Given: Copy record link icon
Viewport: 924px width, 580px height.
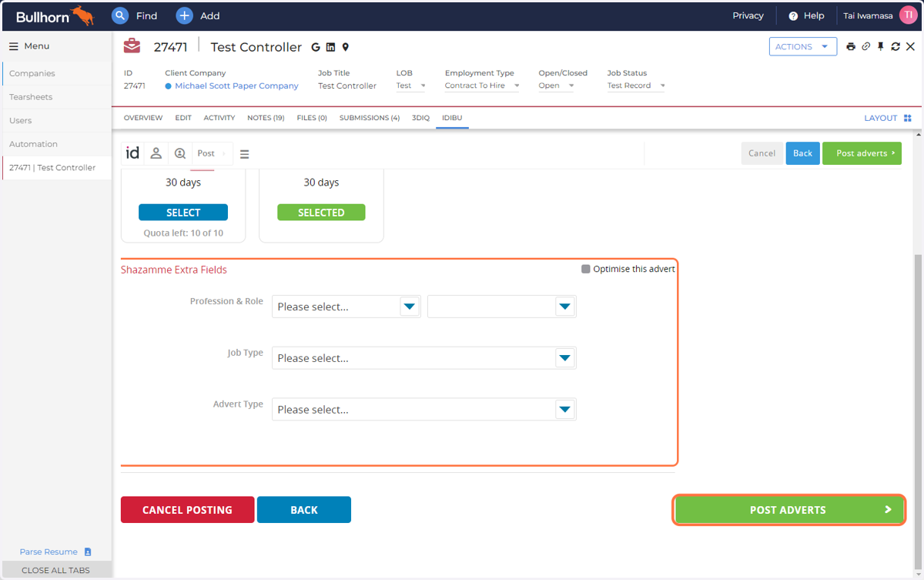Looking at the screenshot, I should pos(865,47).
